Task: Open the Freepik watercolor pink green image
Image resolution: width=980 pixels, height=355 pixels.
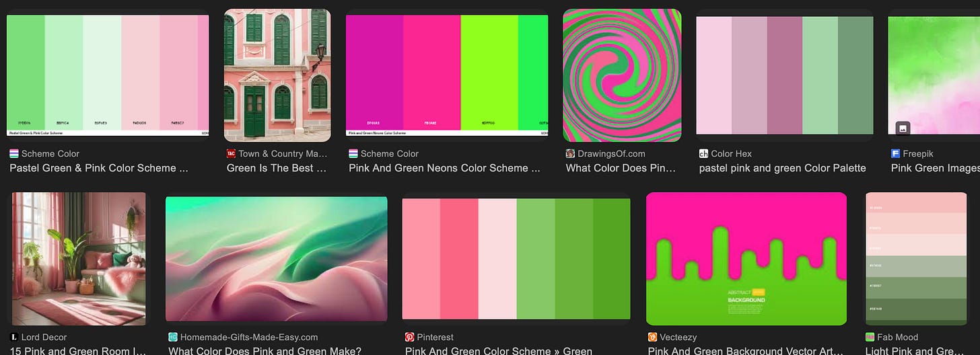Action: (x=934, y=75)
